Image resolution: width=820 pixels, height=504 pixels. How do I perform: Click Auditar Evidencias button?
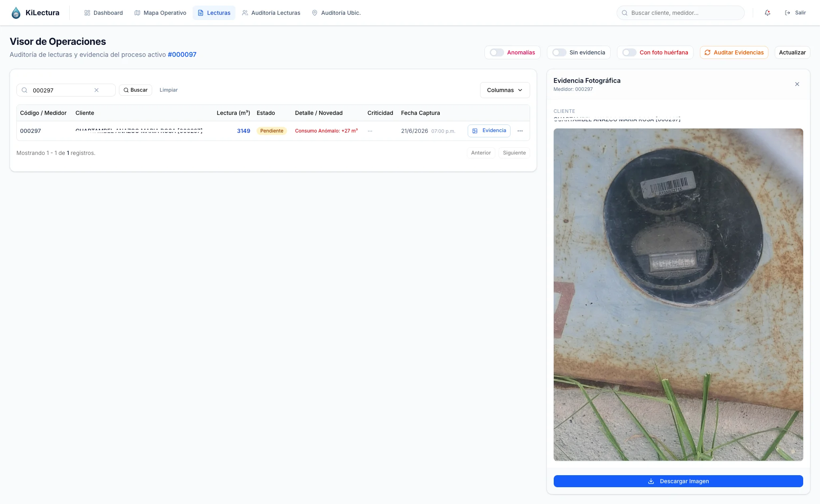tap(734, 52)
